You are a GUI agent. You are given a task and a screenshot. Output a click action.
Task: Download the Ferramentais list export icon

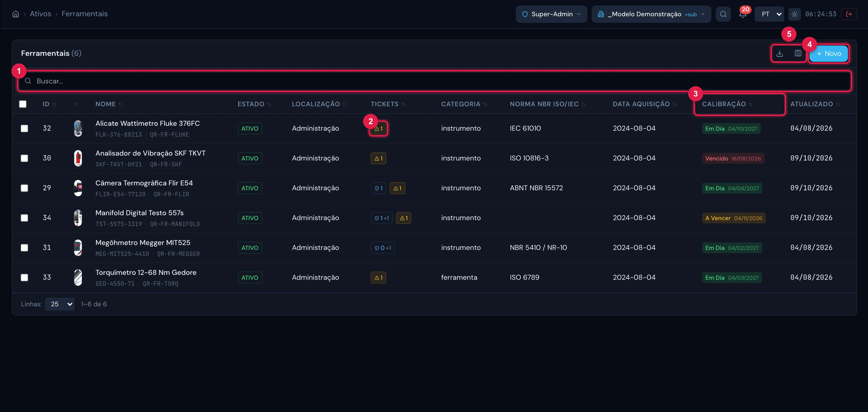780,53
